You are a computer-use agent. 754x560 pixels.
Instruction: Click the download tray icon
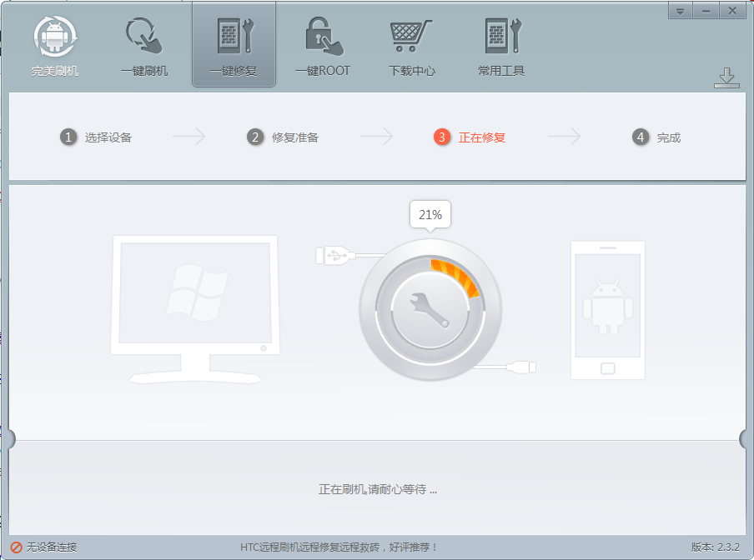click(726, 77)
